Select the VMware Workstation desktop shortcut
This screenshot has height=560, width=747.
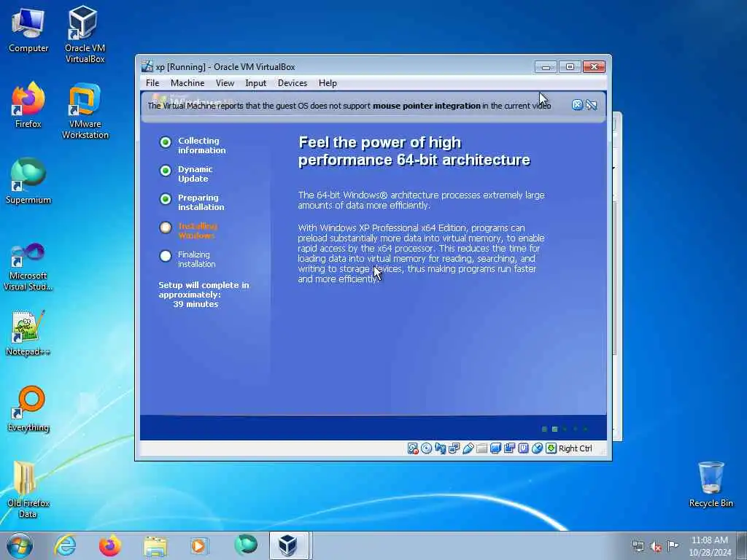click(85, 111)
